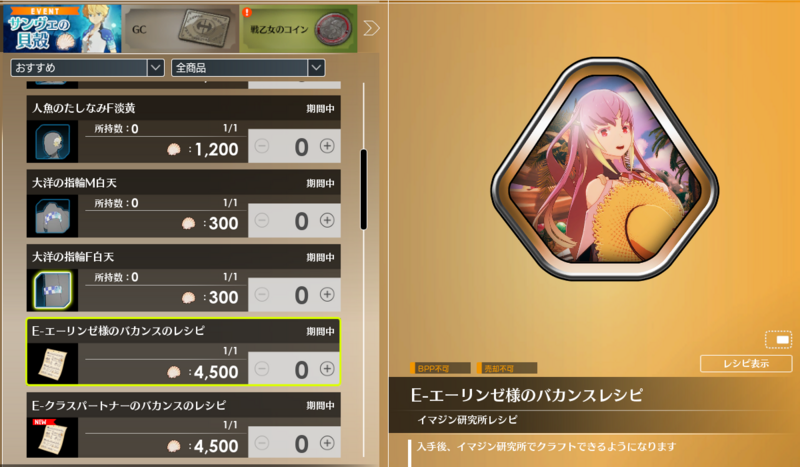Click the レシピ表示 button
Viewport: 800px width, 467px height.
pos(746,363)
